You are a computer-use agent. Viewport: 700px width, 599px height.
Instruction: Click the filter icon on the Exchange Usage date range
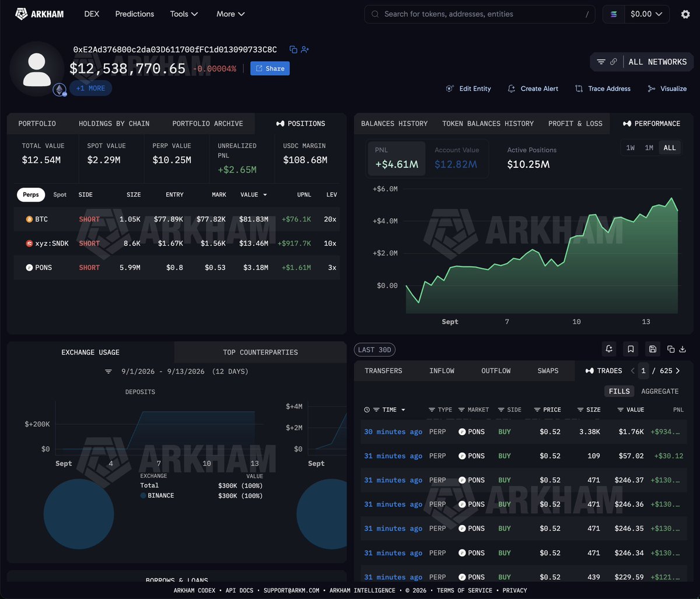(x=108, y=372)
